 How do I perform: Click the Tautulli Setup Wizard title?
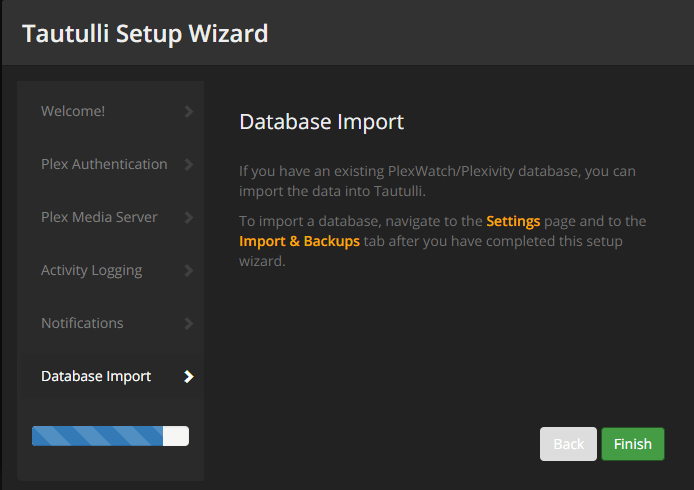[145, 33]
